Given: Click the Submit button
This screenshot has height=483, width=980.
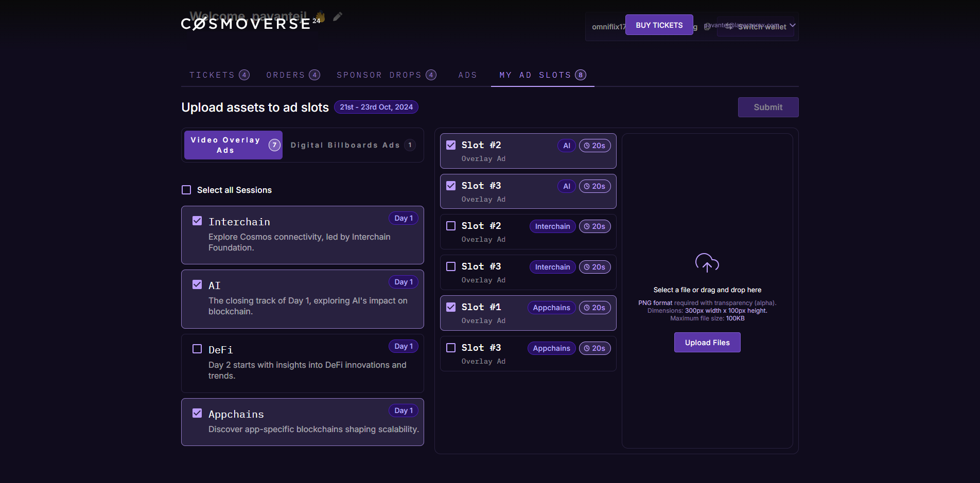Looking at the screenshot, I should coord(768,107).
